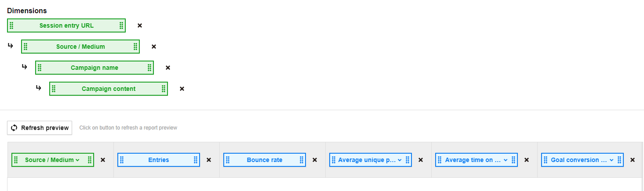Expand the Average unique pageviews dropdown arrow

point(400,160)
